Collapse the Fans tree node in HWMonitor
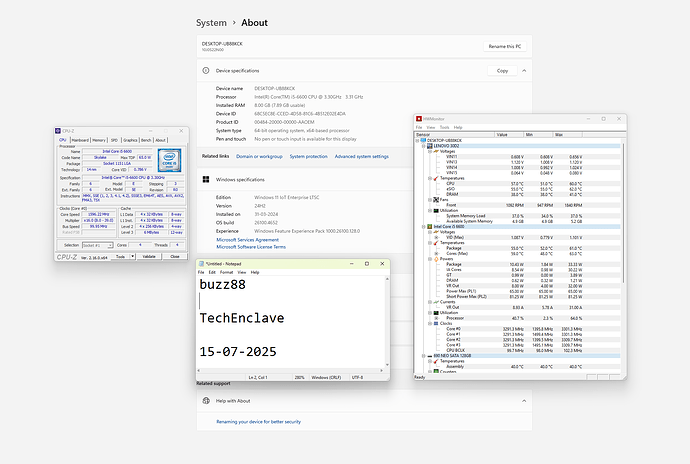This screenshot has width=690, height=464. tap(430, 200)
